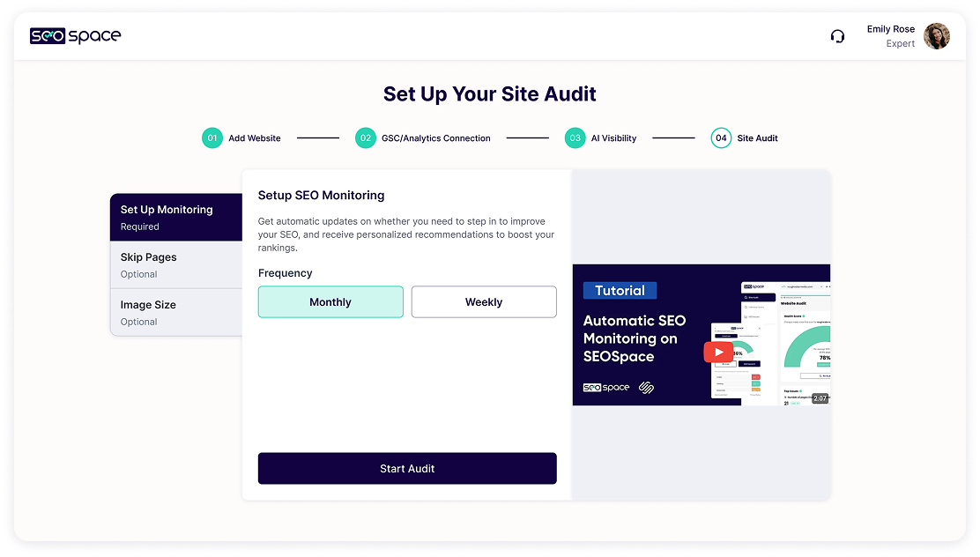Image resolution: width=980 pixels, height=557 pixels.
Task: Go to step 03 AI Visibility
Action: coord(601,138)
